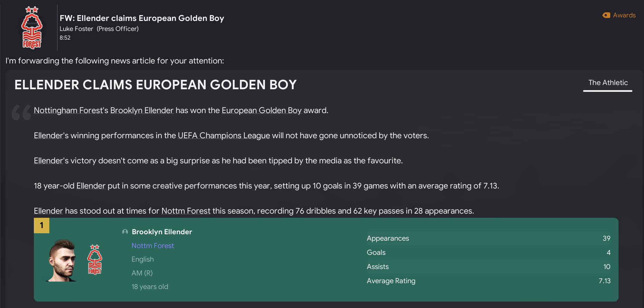
Task: Click the person icon beside Brooklyn Ellender
Action: [125, 232]
